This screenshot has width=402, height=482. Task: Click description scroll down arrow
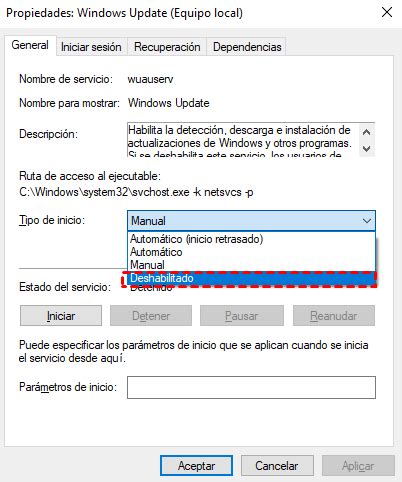(x=367, y=148)
